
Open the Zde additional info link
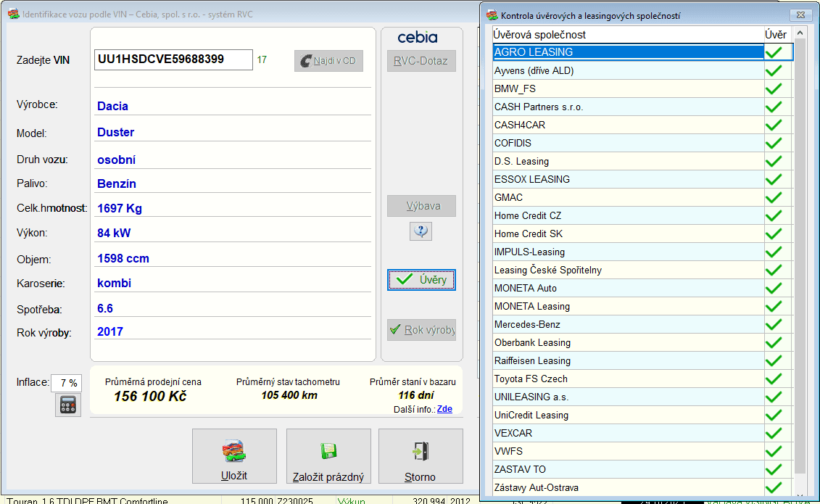[x=444, y=409]
